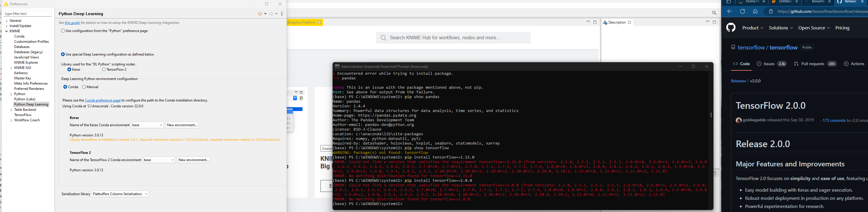Click the browser back arrow
This screenshot has width=868, height=212.
pos(729,11)
